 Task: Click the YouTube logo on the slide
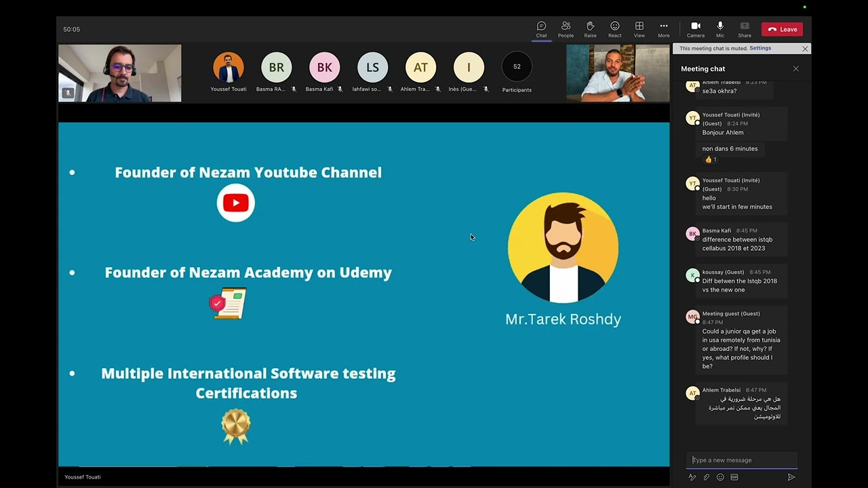point(235,203)
